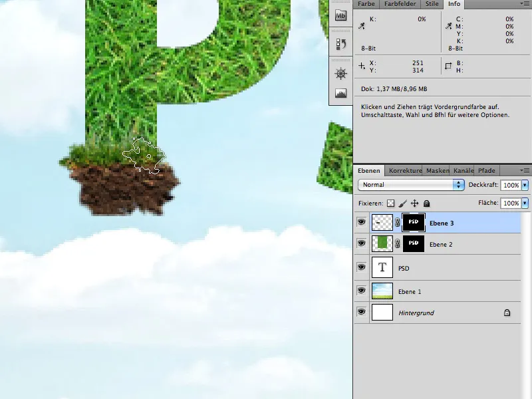
Task: Hide the PSD text layer
Action: coord(361,267)
